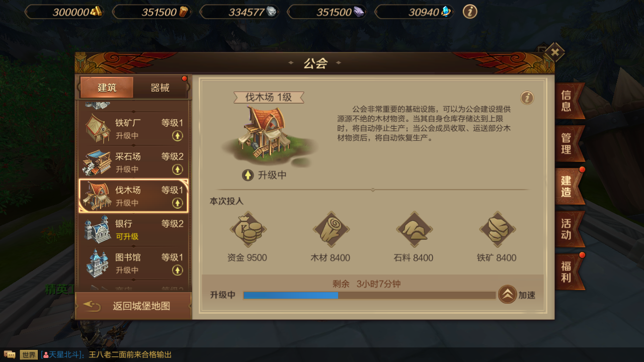Click upgrade arrow icon for 采石场
Image resolution: width=644 pixels, height=362 pixels.
tap(177, 169)
